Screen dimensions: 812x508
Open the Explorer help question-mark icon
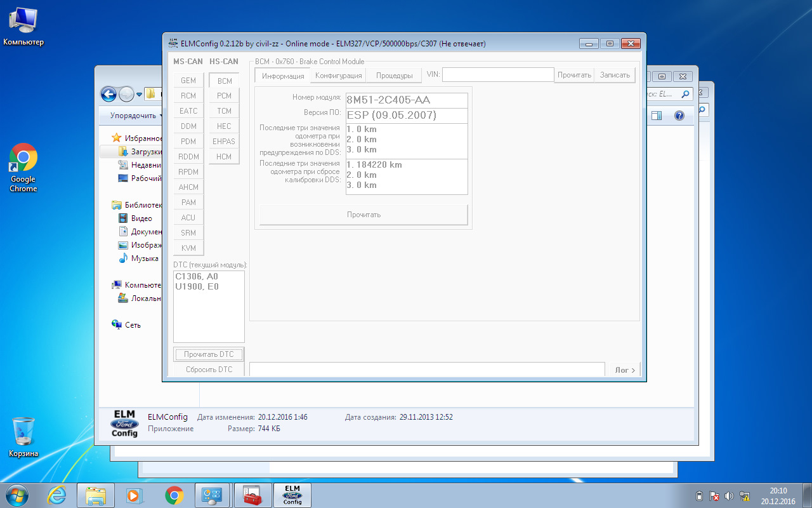coord(679,116)
